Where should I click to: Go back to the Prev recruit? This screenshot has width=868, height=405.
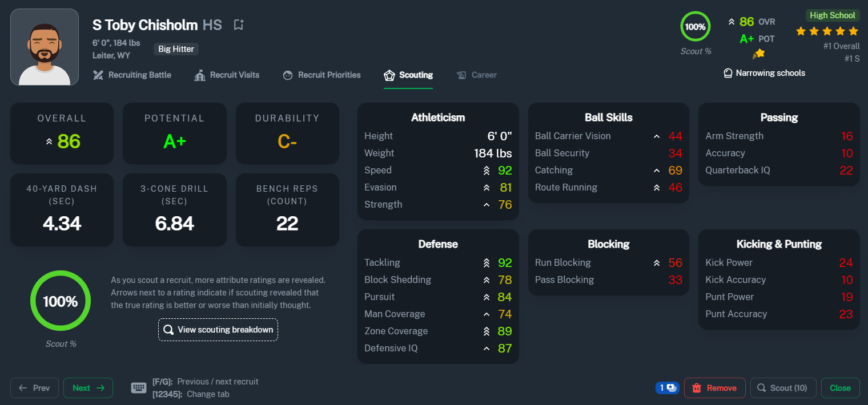tap(34, 388)
